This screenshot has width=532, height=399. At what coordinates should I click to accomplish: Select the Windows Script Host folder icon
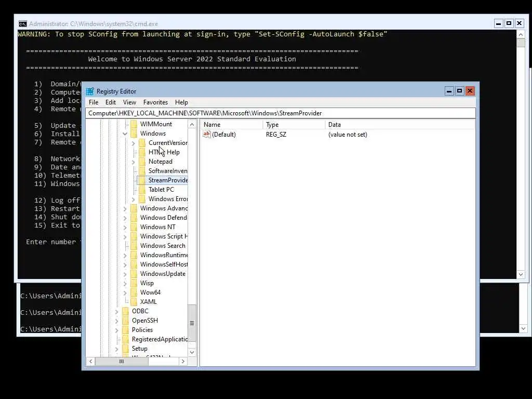[134, 236]
